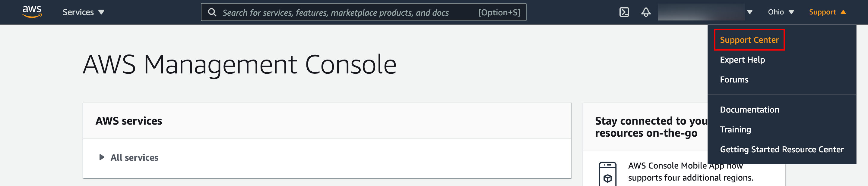Screen dimensions: 868x186
Task: Open AWS CloudShell from the navigation bar
Action: (624, 12)
